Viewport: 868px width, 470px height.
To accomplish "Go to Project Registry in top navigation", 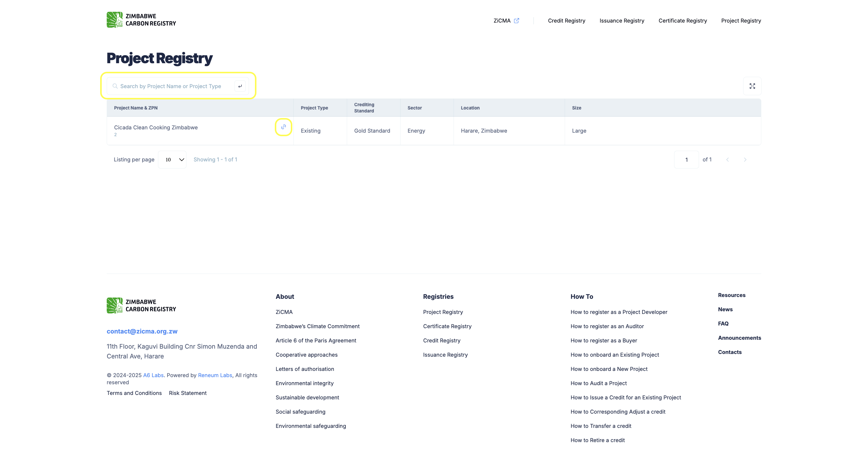I will click(x=741, y=20).
